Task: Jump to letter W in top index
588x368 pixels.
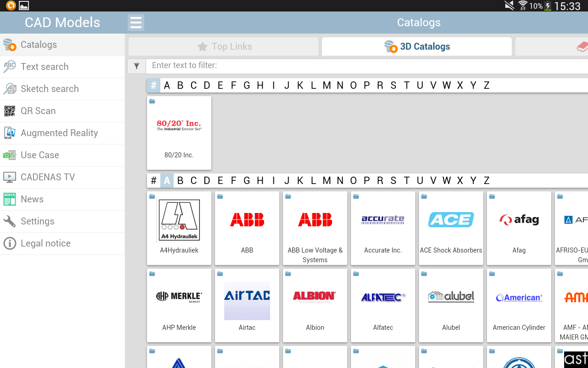Action: [447, 85]
